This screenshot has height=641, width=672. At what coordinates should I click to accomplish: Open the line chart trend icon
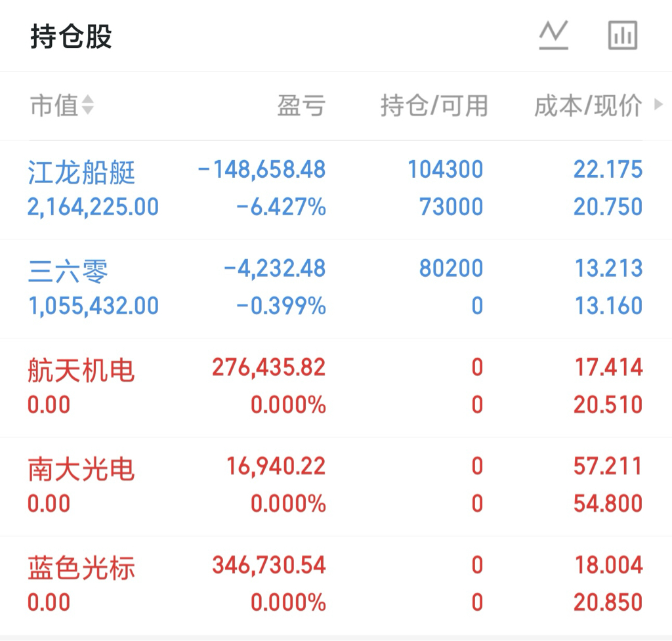(x=553, y=35)
